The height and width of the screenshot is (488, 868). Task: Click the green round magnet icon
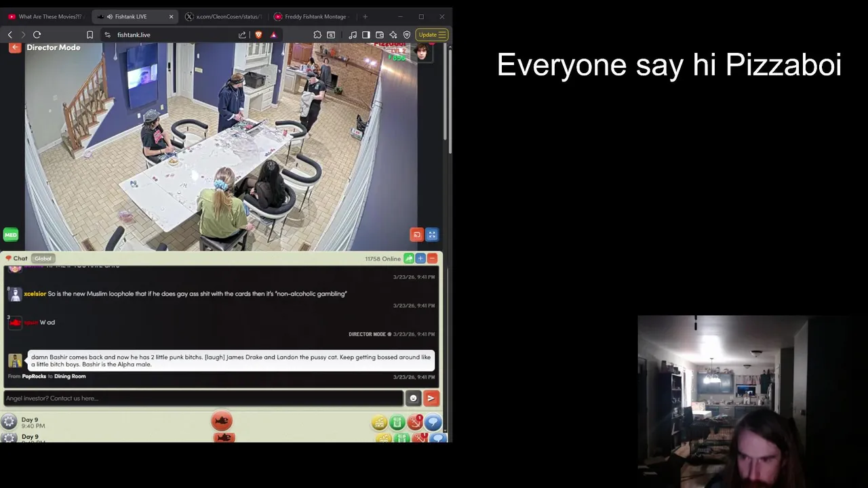[x=397, y=423]
